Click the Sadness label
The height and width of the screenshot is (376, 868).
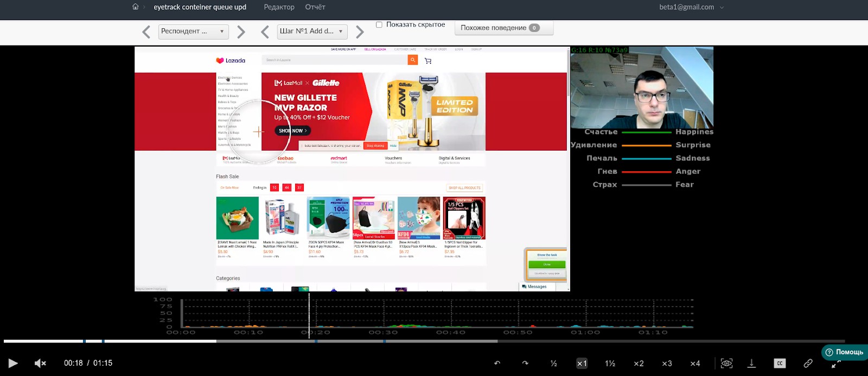693,158
